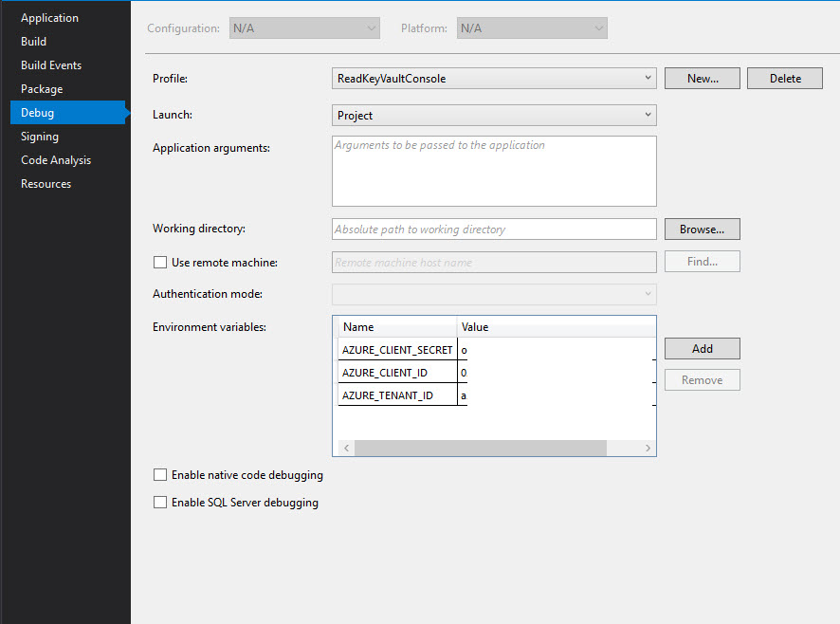
Task: Click the Application arguments text box
Action: click(x=493, y=172)
